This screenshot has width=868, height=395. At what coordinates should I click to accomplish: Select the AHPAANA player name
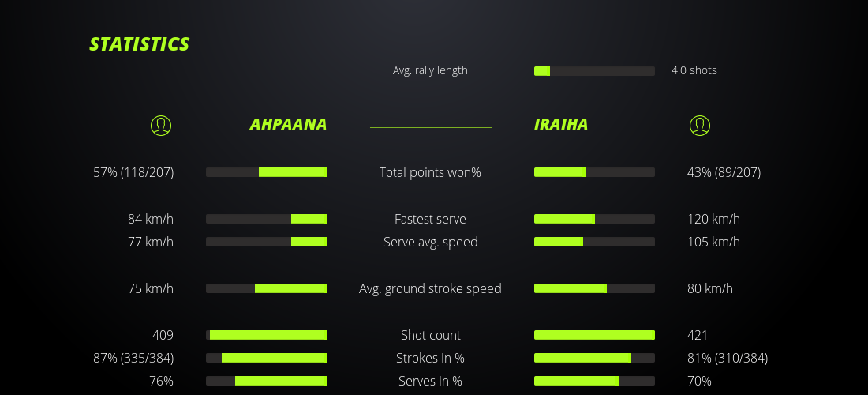tap(288, 124)
